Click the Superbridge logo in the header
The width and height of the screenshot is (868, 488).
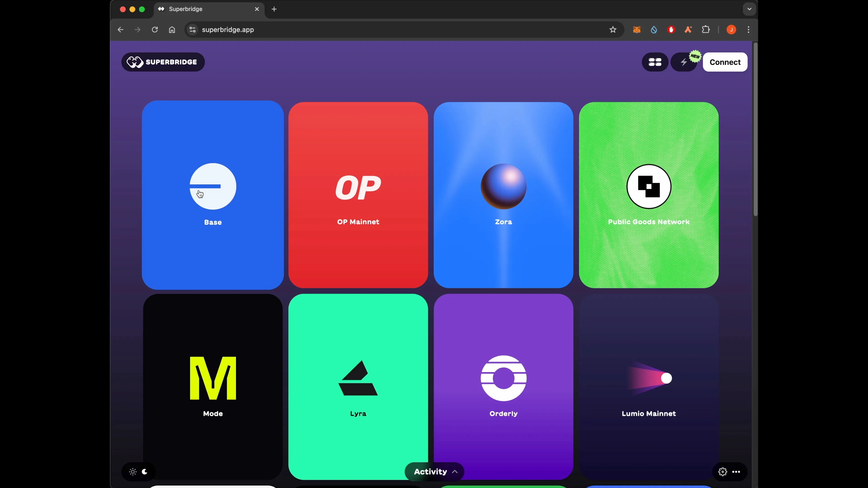[163, 62]
